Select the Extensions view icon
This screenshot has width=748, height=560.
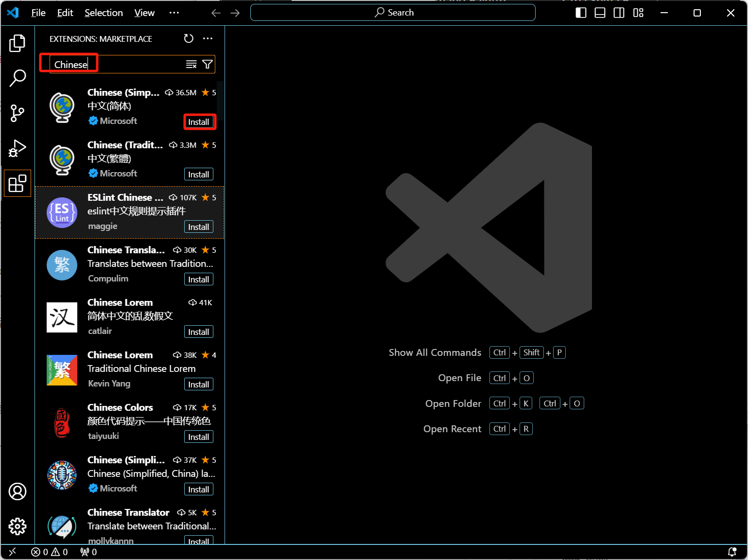tap(17, 183)
